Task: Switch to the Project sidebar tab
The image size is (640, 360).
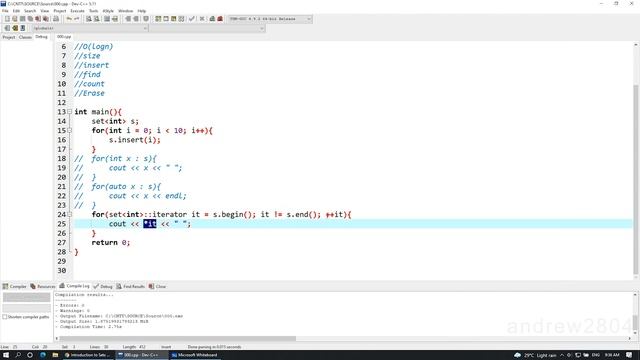Action: [9, 37]
